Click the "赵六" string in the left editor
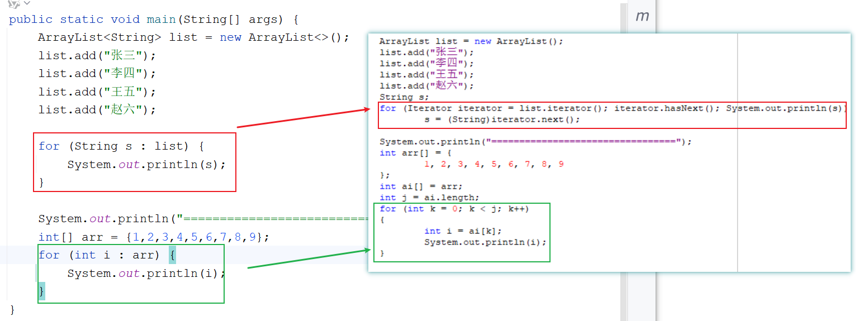The width and height of the screenshot is (868, 321). [125, 109]
